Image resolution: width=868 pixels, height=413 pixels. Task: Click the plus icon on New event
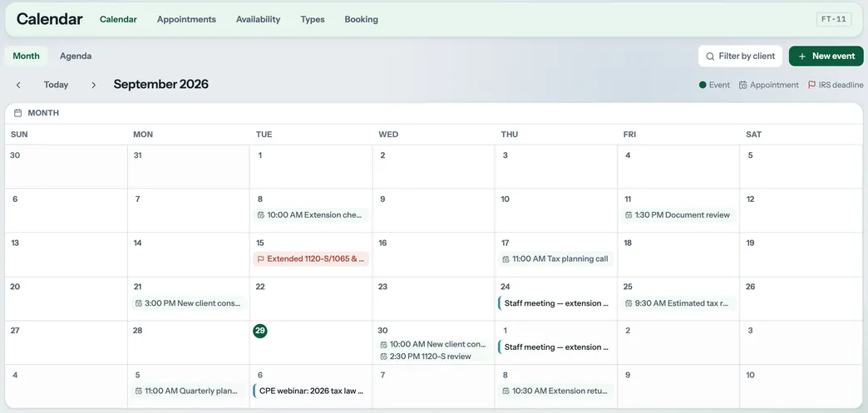coord(802,56)
